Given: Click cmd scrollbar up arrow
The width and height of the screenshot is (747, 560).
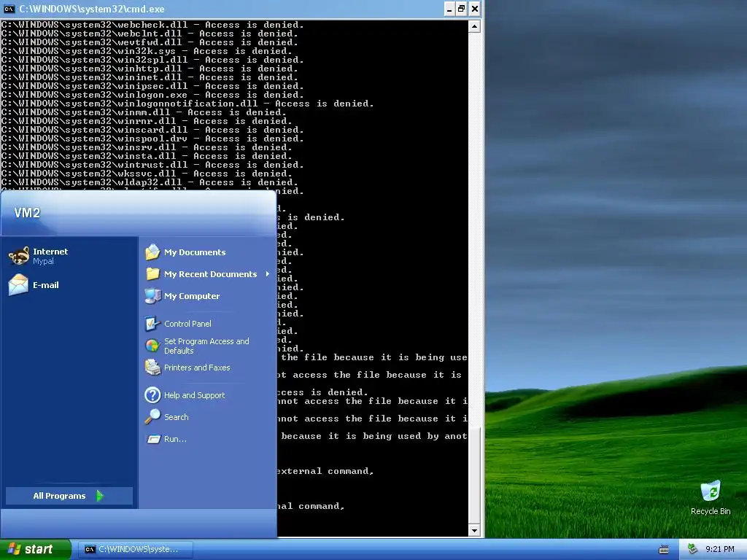Looking at the screenshot, I should pyautogui.click(x=474, y=26).
